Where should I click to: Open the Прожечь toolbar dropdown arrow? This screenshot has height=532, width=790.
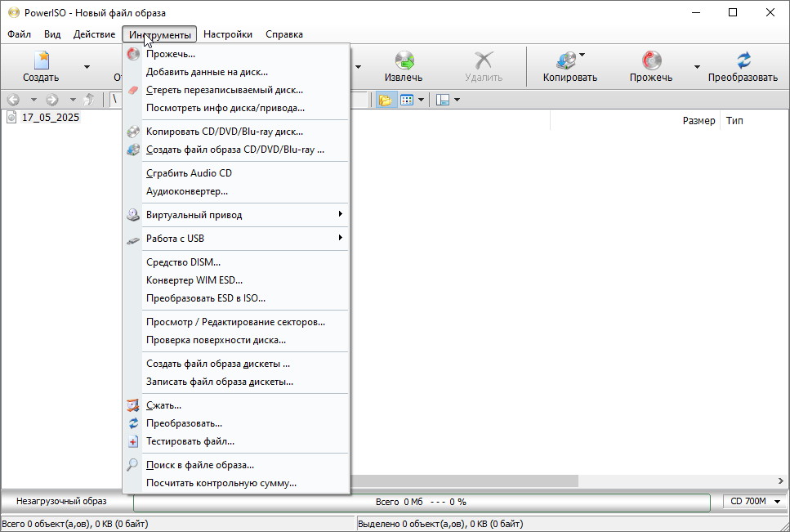(x=698, y=67)
